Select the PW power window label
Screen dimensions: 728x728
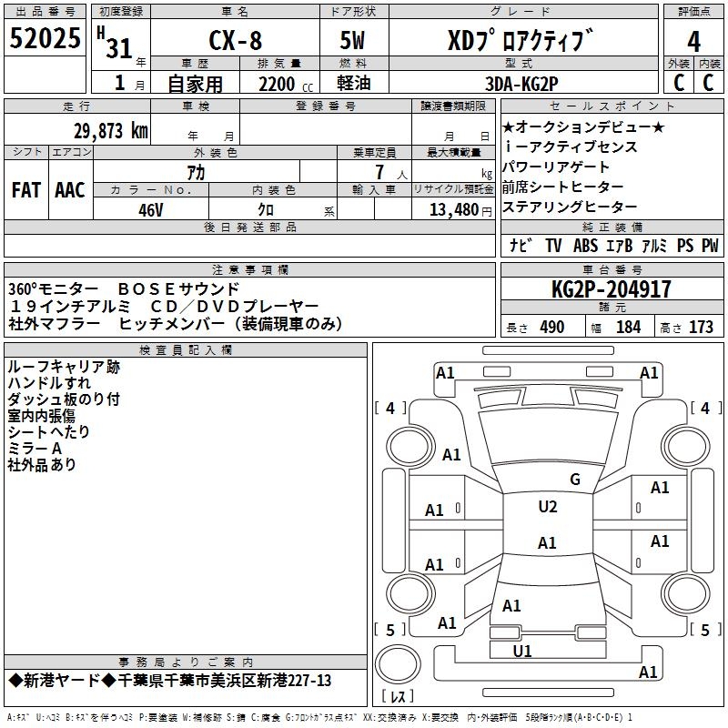(x=710, y=245)
